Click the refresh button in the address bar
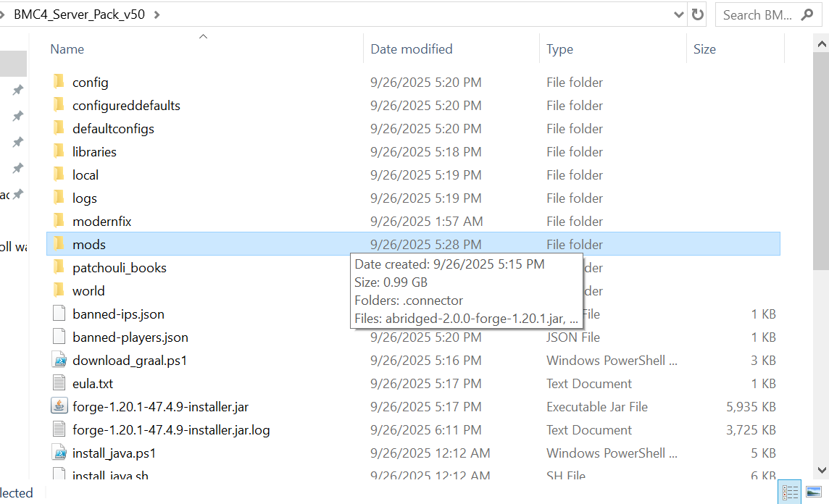 pos(698,14)
